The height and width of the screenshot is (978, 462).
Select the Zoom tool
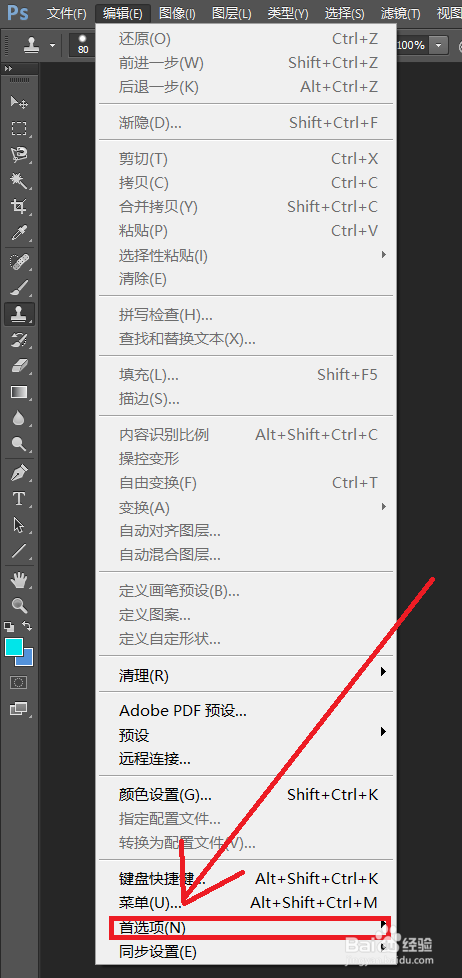click(x=19, y=605)
